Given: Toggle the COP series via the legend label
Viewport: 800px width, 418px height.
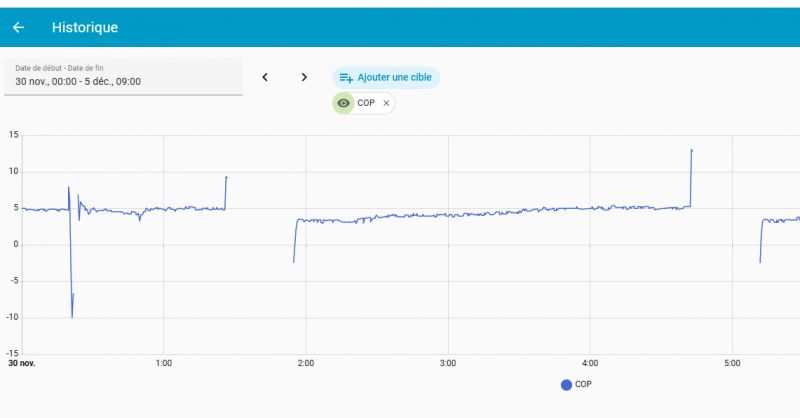Looking at the screenshot, I should (584, 384).
